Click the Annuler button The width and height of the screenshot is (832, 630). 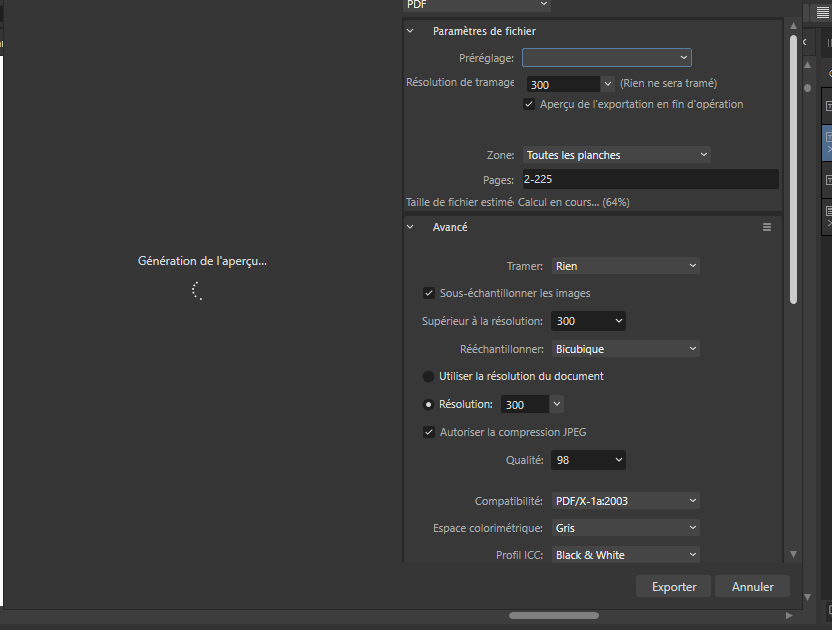pos(752,586)
